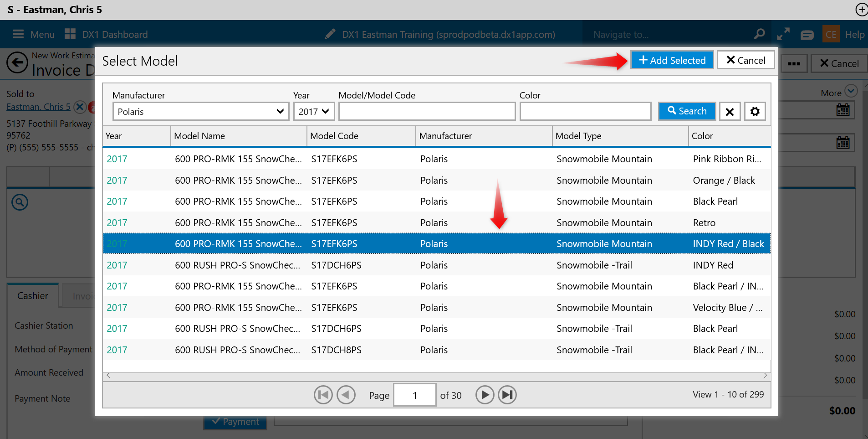Click the page number input box

tap(415, 395)
